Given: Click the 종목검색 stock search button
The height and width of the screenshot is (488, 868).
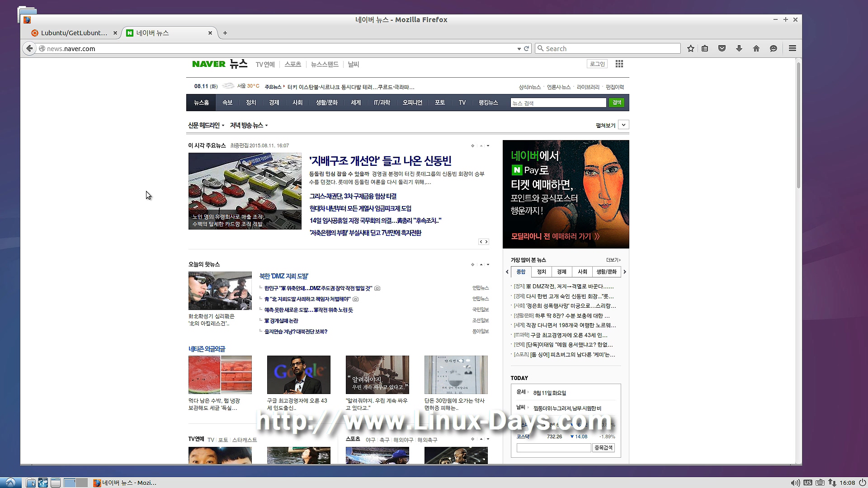Looking at the screenshot, I should (604, 448).
